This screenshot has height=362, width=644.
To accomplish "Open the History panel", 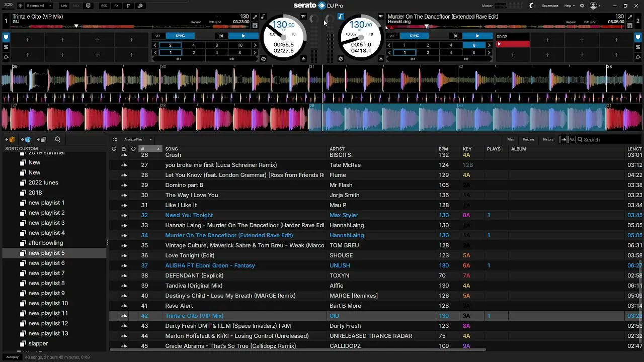I will point(548,139).
